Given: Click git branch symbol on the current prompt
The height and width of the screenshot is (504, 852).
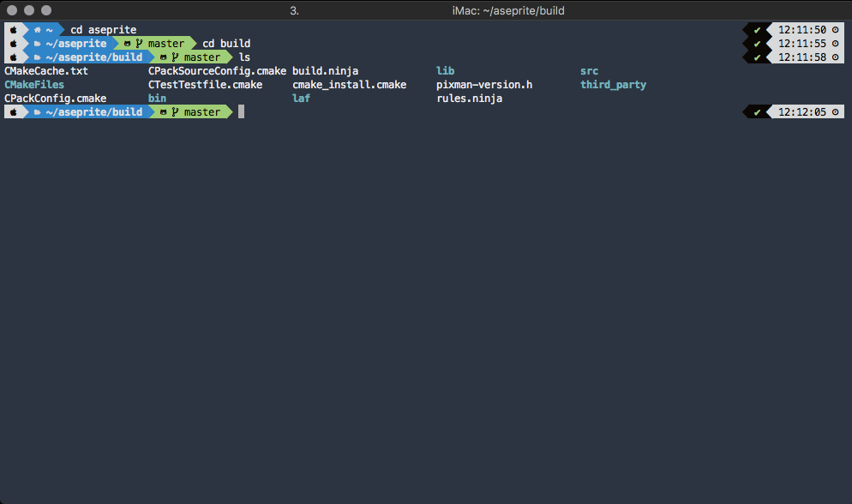Looking at the screenshot, I should (175, 112).
